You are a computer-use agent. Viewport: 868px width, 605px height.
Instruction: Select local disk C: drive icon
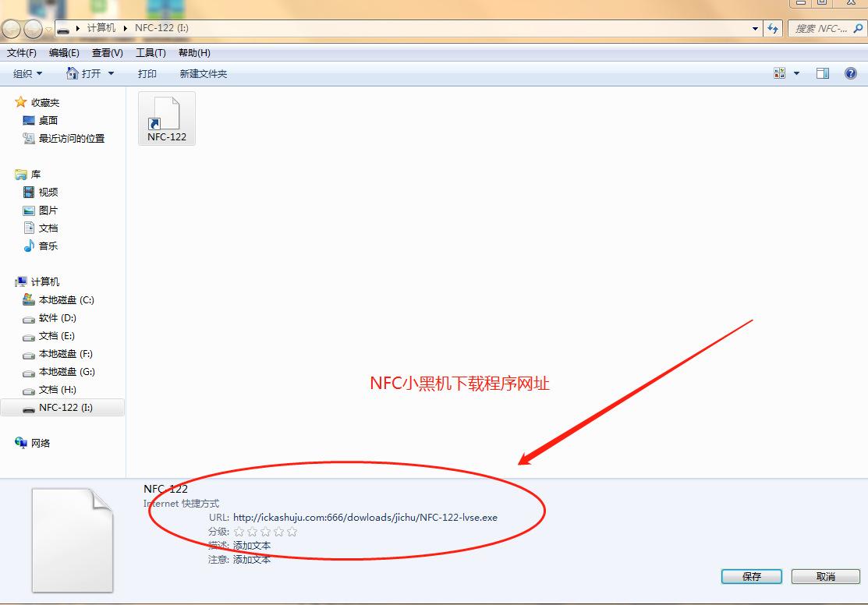click(29, 300)
